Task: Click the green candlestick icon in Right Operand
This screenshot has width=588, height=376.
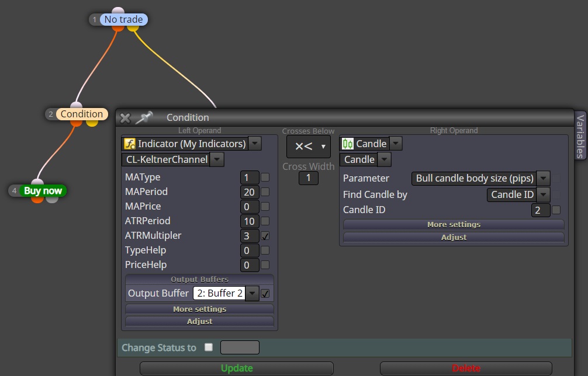Action: [x=347, y=144]
